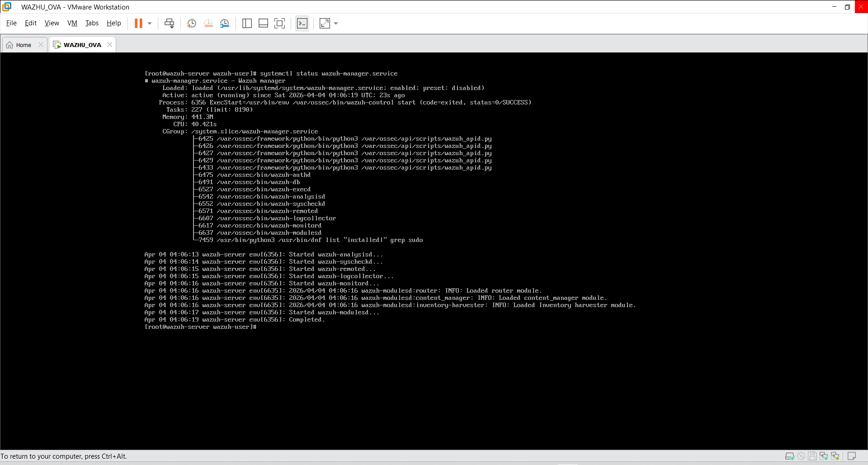Click the CGroup system.slice line
The width and height of the screenshot is (868, 465).
(240, 131)
